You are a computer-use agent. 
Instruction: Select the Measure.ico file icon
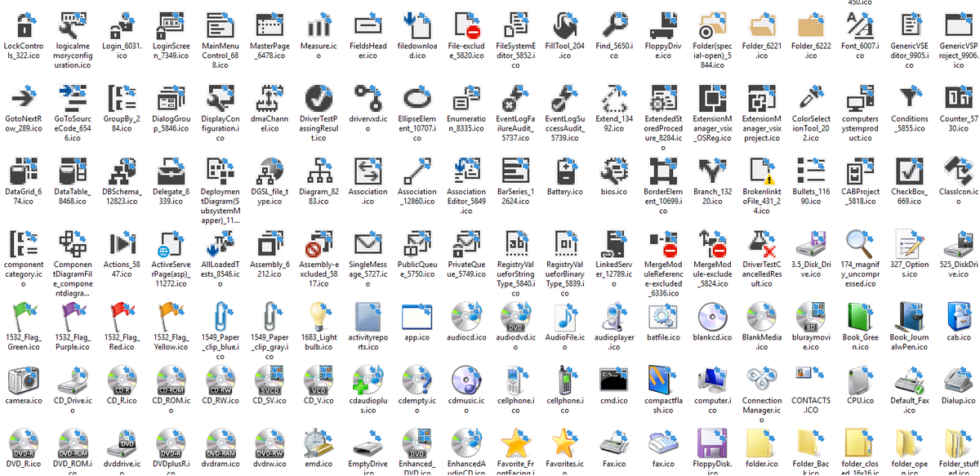(x=319, y=26)
